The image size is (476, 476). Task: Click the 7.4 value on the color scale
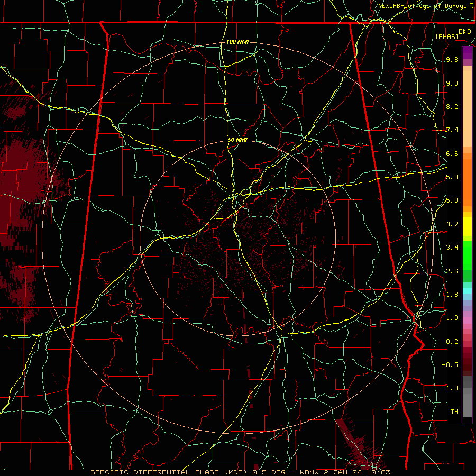(452, 130)
